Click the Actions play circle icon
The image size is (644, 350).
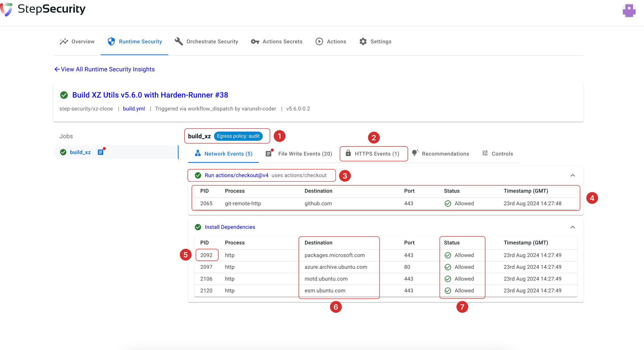click(319, 41)
